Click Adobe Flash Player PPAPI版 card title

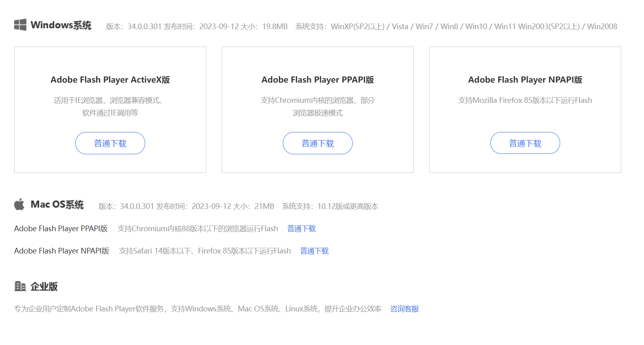coord(318,80)
